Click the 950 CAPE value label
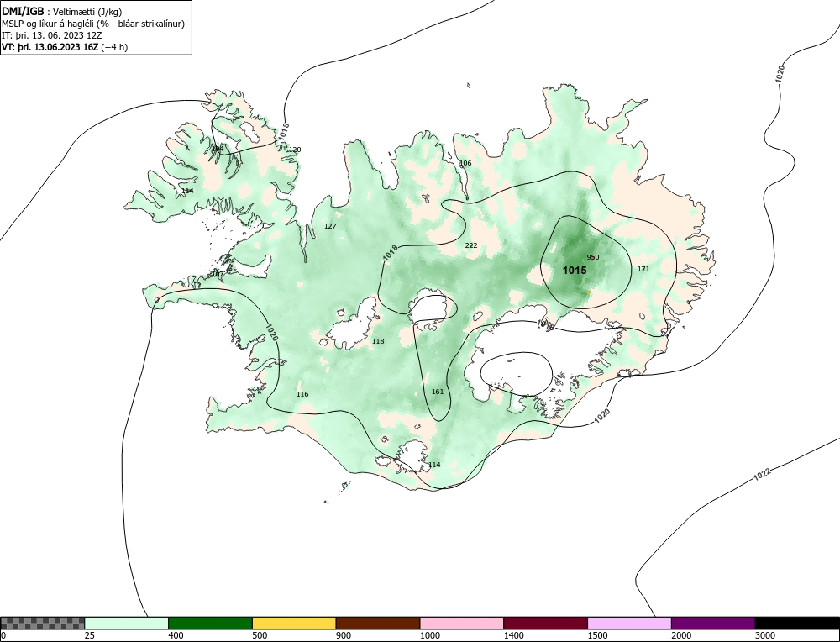The height and width of the screenshot is (642, 840). click(x=593, y=257)
